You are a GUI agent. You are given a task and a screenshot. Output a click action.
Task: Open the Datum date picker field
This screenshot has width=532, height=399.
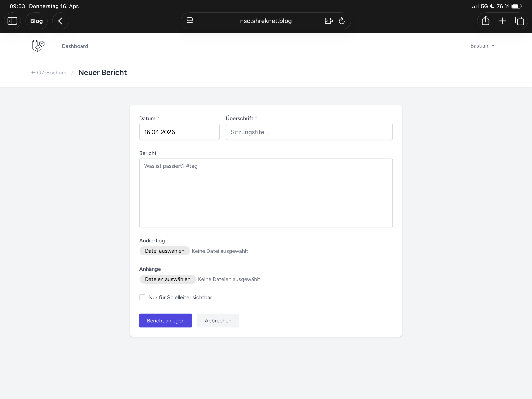[x=179, y=132]
